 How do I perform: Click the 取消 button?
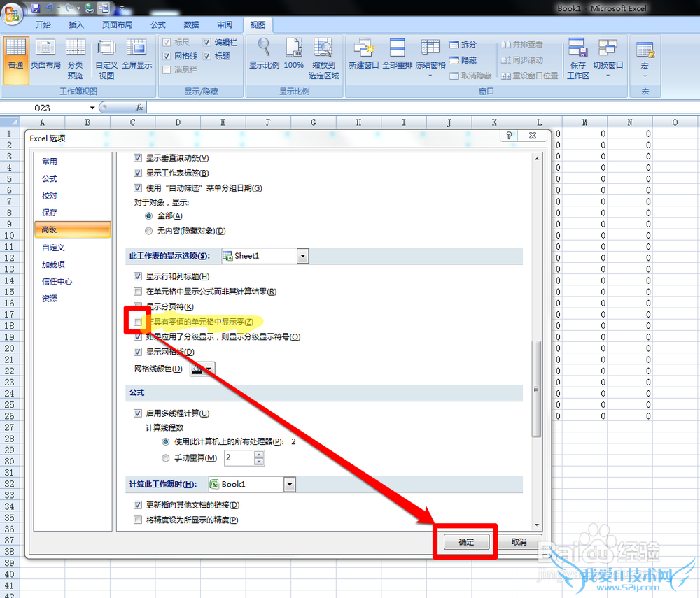(x=519, y=542)
